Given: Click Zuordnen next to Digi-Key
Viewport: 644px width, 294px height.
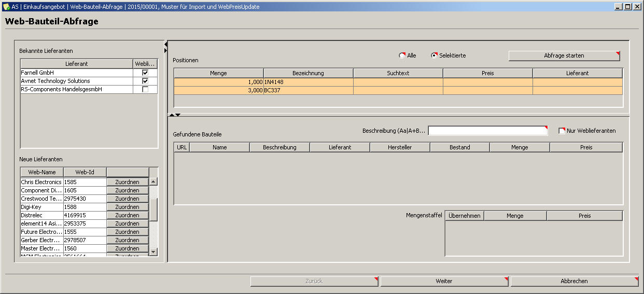Looking at the screenshot, I should (127, 207).
